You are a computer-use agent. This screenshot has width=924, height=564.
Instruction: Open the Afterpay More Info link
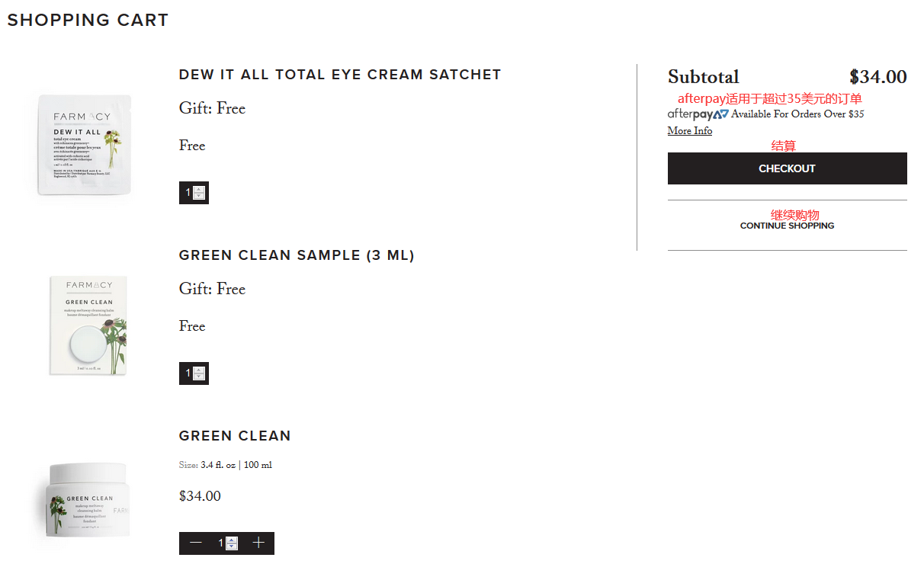coord(690,131)
